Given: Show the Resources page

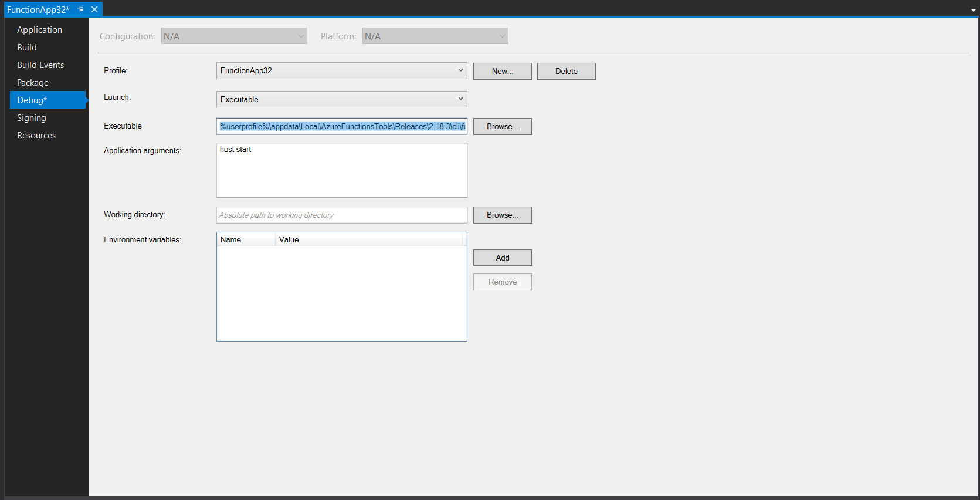Looking at the screenshot, I should coord(36,136).
